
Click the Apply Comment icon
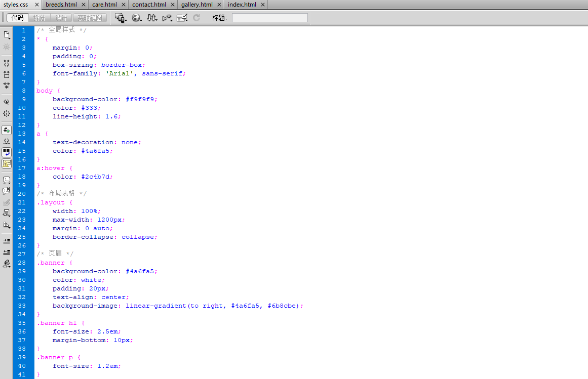pyautogui.click(x=7, y=180)
